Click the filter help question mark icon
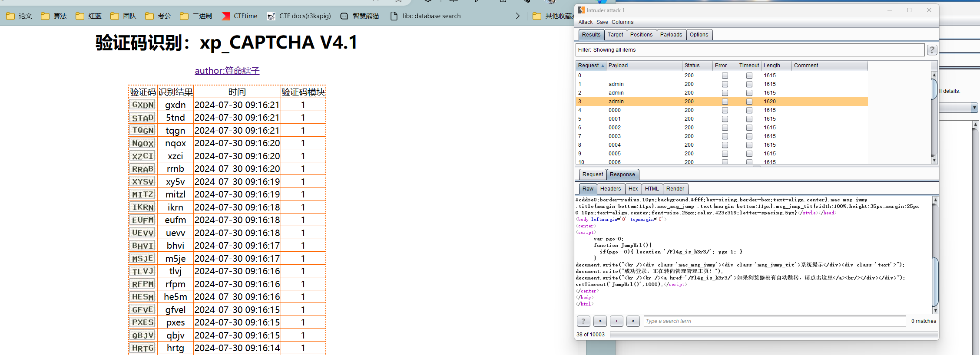Image resolution: width=980 pixels, height=355 pixels. [932, 50]
